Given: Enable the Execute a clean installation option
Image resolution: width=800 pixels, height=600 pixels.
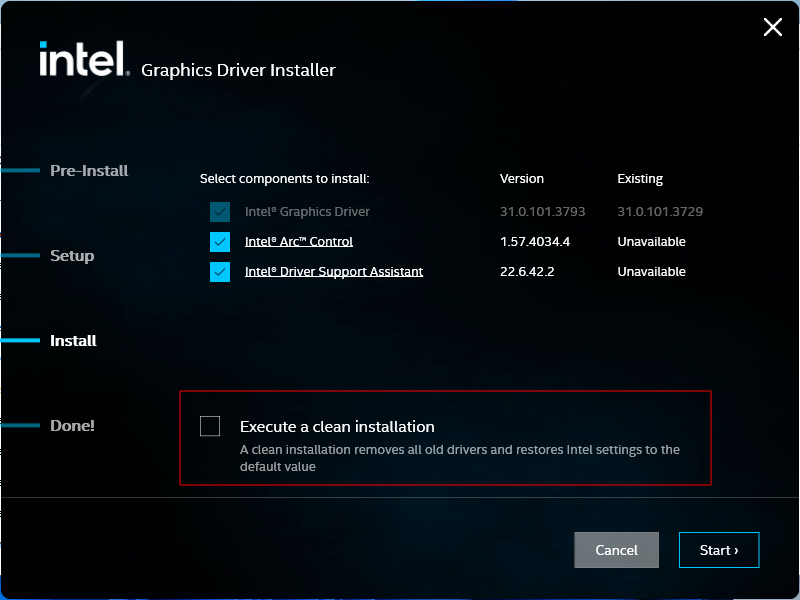Looking at the screenshot, I should point(210,426).
